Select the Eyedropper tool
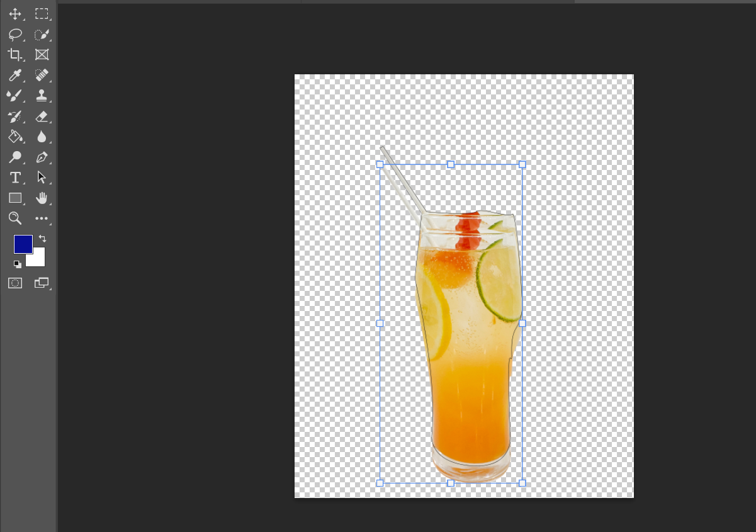 pyautogui.click(x=15, y=76)
